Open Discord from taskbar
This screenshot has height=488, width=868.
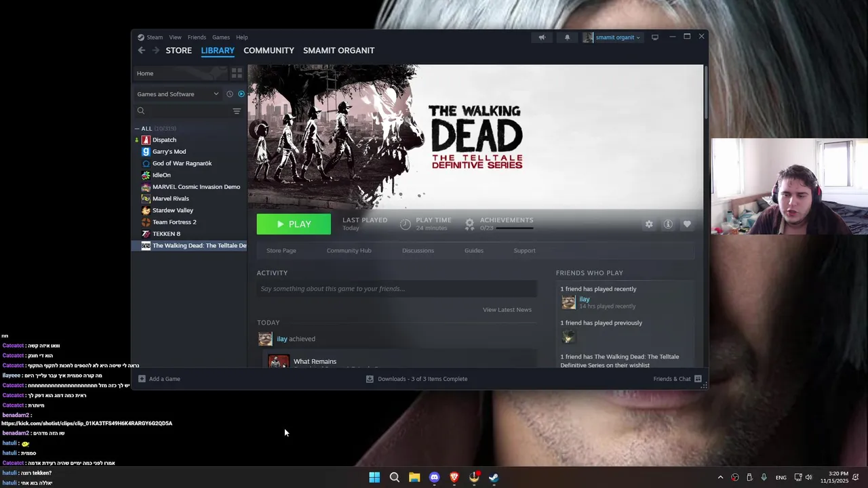tap(435, 477)
